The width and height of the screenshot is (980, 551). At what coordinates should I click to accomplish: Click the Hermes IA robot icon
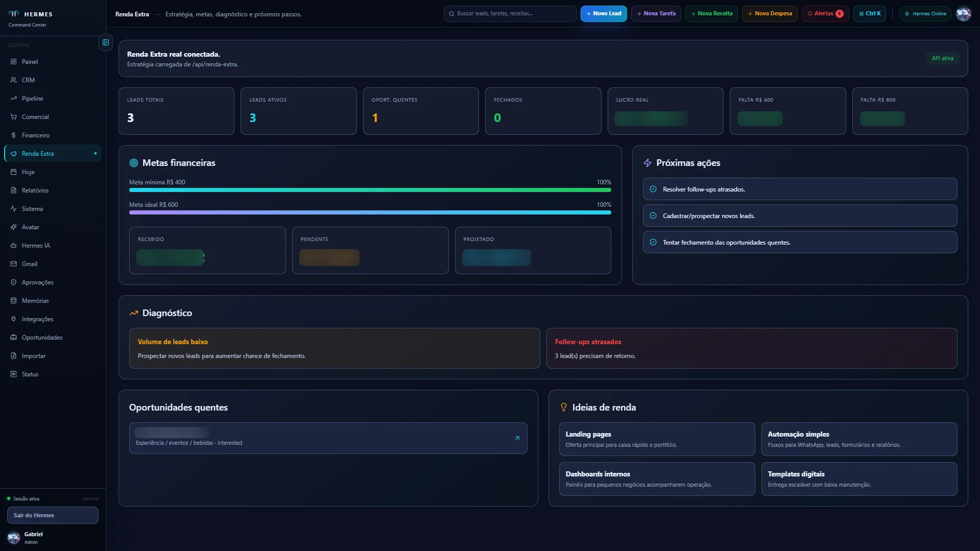(13, 246)
